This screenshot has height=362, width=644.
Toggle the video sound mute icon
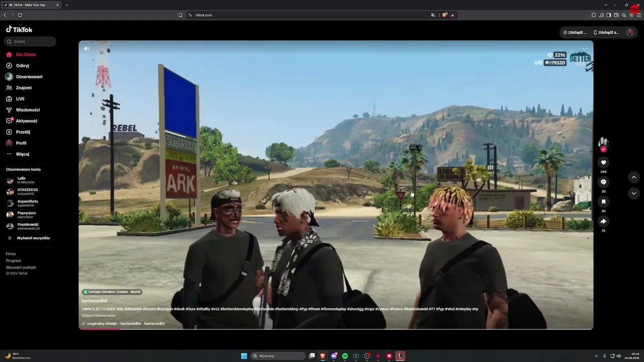click(87, 49)
